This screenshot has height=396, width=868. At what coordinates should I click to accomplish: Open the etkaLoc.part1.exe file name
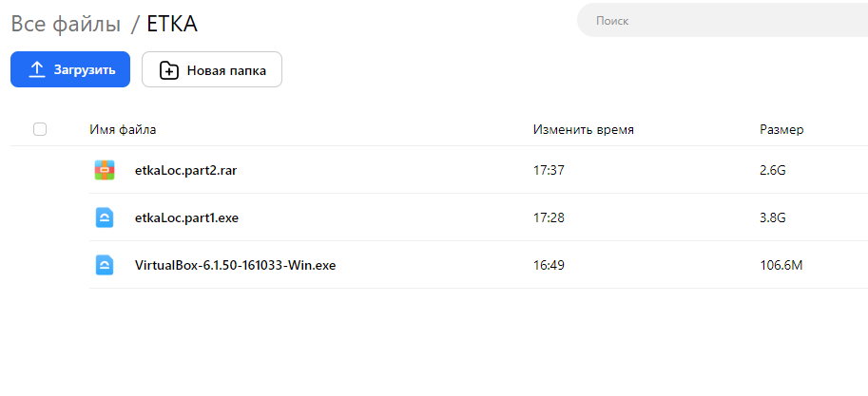(x=186, y=217)
